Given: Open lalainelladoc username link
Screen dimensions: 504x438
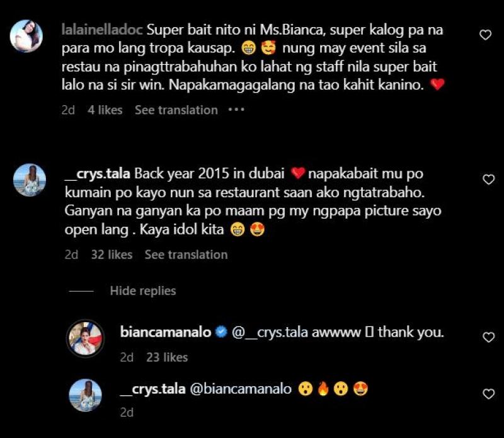Looking at the screenshot, I should coord(102,30).
